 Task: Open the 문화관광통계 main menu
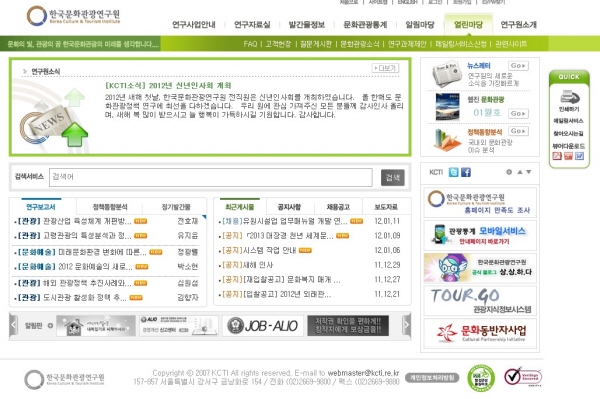(x=365, y=25)
